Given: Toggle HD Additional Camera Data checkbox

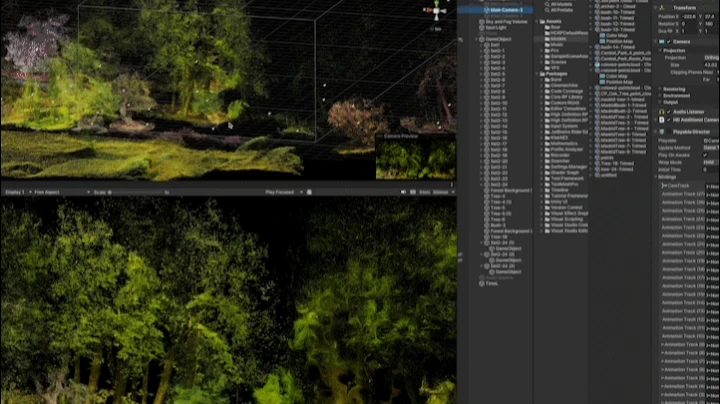Looking at the screenshot, I should (669, 120).
